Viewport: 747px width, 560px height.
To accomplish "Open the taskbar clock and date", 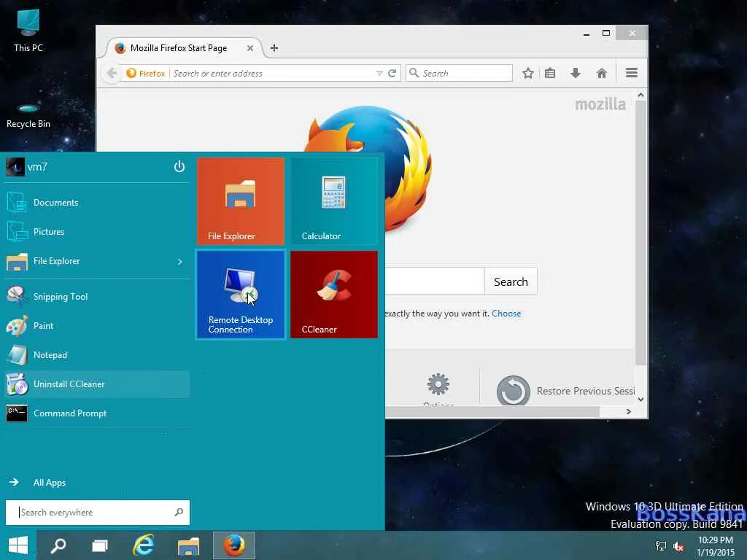I will point(716,546).
